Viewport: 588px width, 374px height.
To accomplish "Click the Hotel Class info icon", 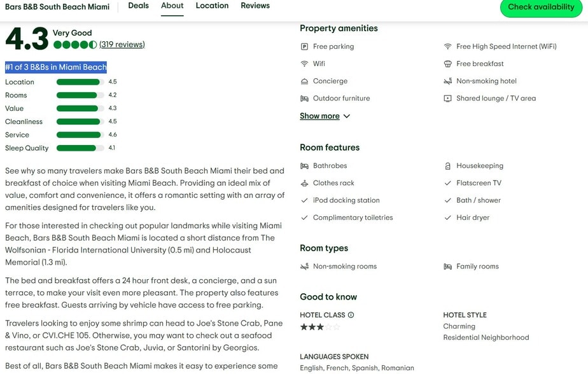I will 351,315.
